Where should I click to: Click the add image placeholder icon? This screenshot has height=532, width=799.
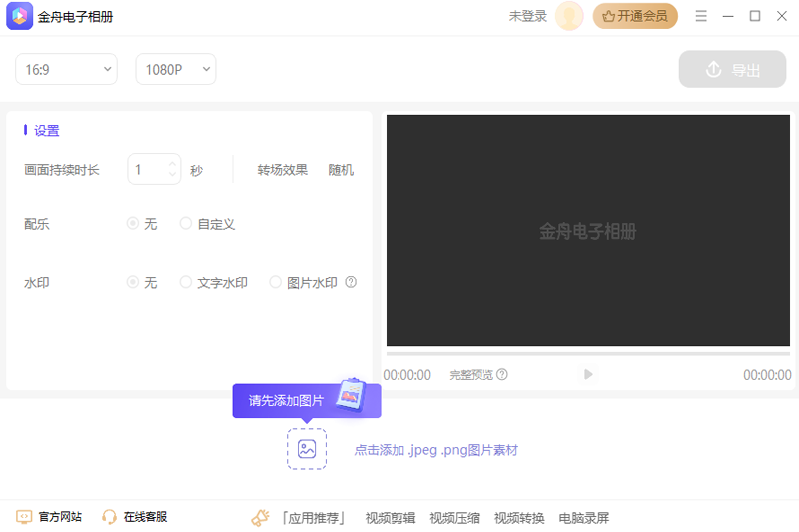307,449
